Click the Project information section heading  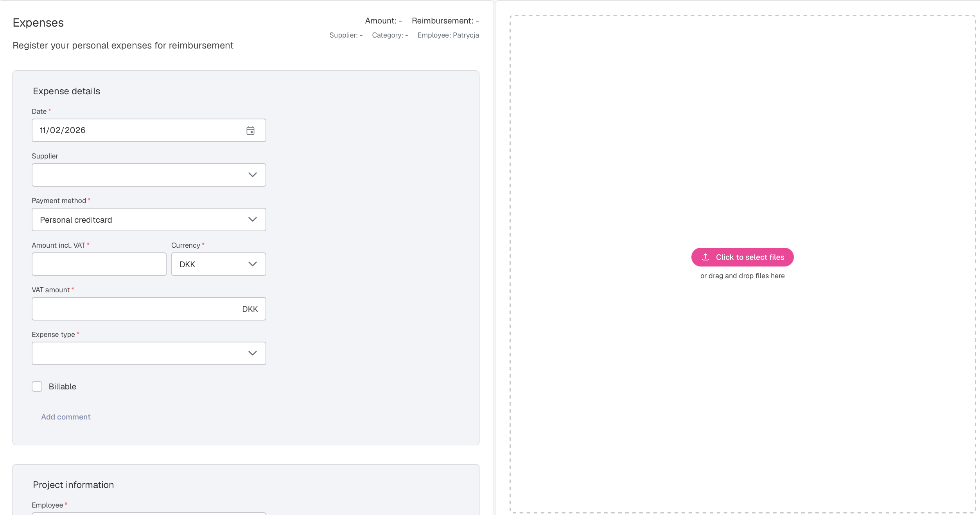pyautogui.click(x=74, y=485)
